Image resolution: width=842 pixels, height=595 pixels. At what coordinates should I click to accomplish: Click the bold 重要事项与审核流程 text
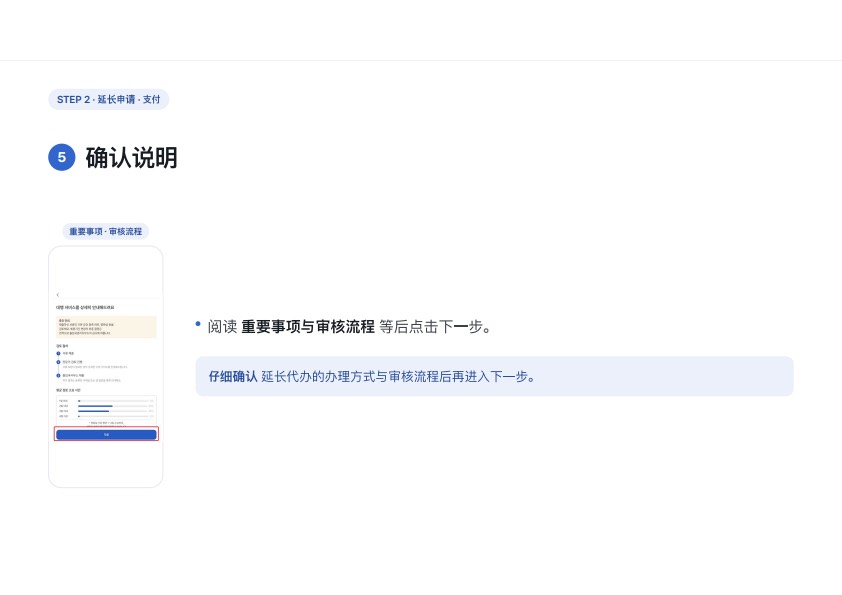tap(308, 326)
